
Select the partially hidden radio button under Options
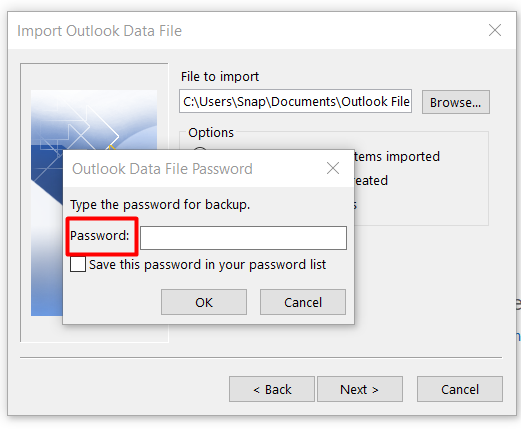pos(200,149)
